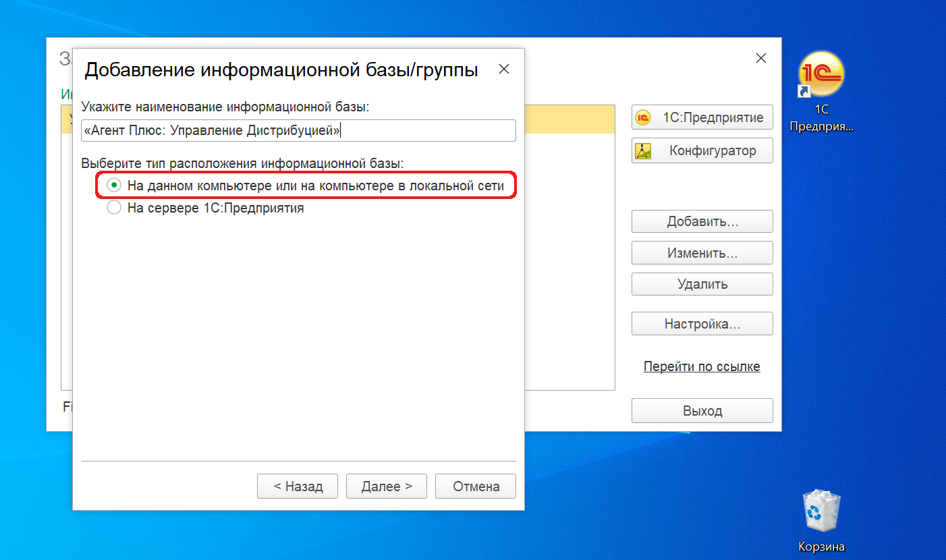Follow the Перейти по ссылке link
The image size is (946, 560).
(x=702, y=366)
